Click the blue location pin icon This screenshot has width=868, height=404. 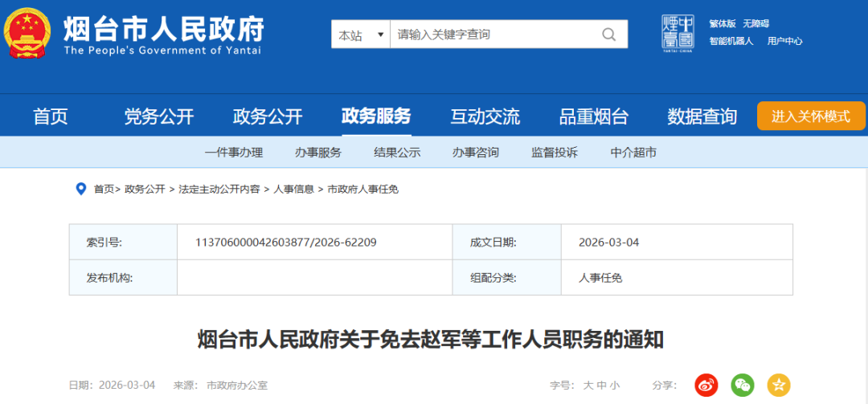(80, 189)
